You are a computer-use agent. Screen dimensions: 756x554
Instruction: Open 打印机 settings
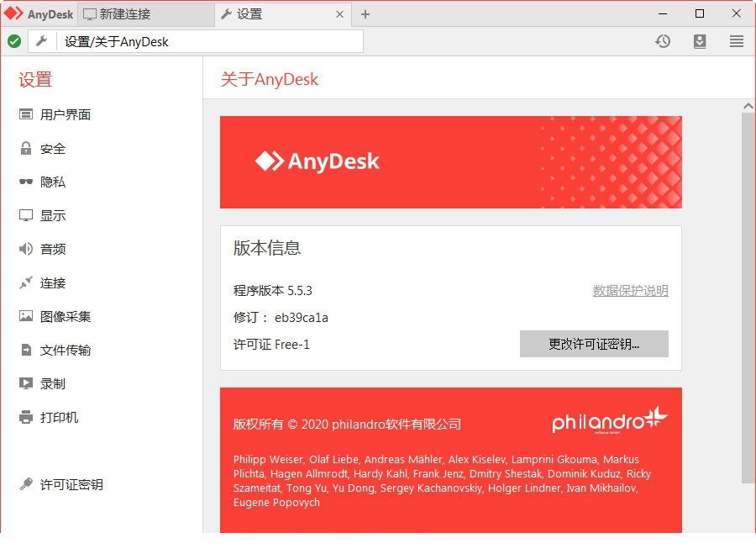coord(59,417)
